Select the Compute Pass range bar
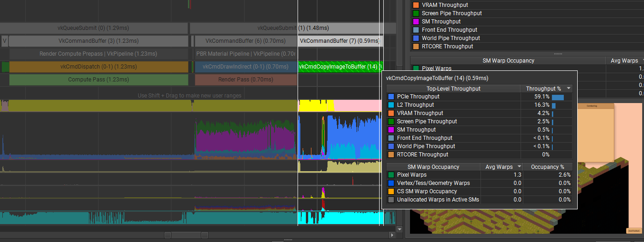This screenshot has height=242, width=644. [99, 80]
